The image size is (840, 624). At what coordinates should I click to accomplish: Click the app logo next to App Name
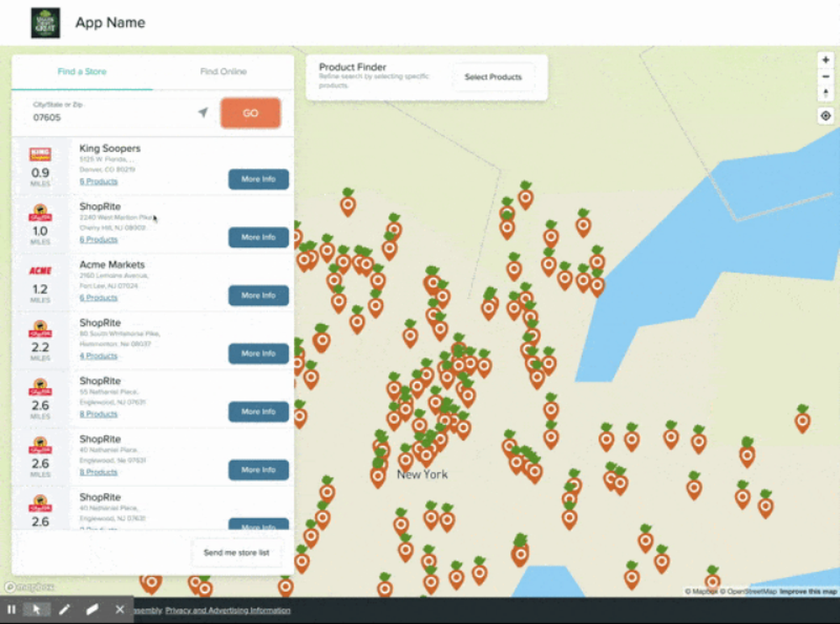click(45, 23)
